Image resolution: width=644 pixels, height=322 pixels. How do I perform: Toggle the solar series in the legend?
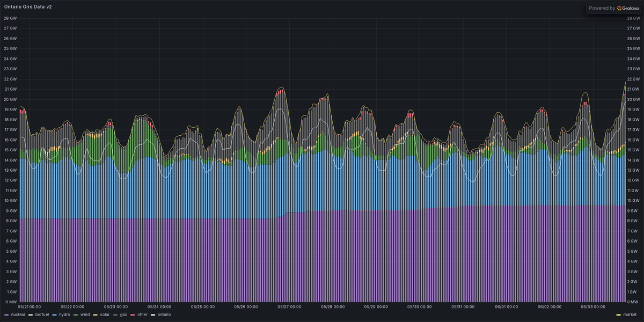(105, 314)
